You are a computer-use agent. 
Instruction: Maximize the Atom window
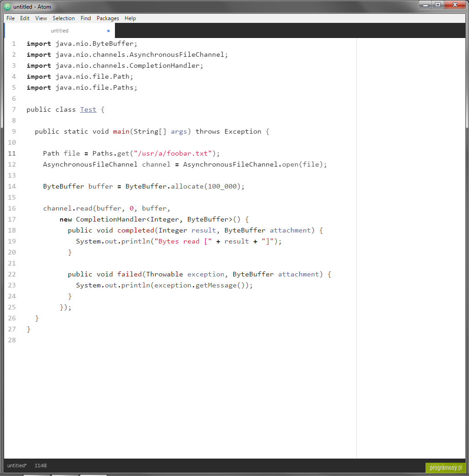438,5
